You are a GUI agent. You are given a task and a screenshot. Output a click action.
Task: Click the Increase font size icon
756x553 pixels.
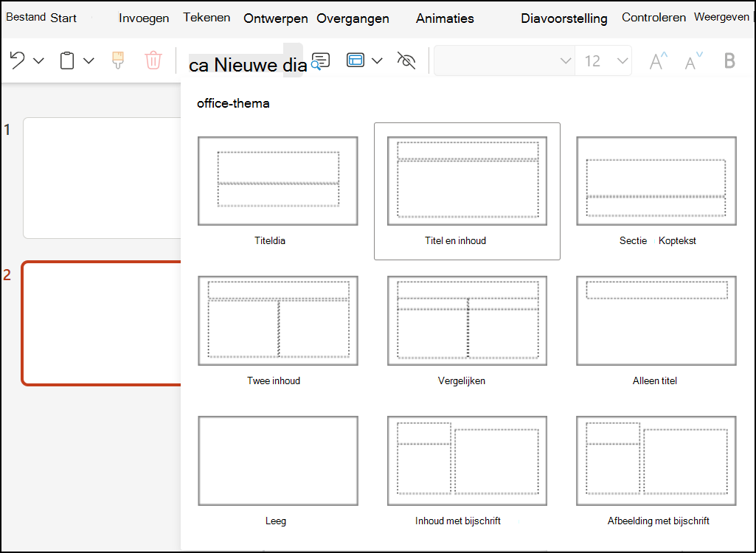[659, 60]
